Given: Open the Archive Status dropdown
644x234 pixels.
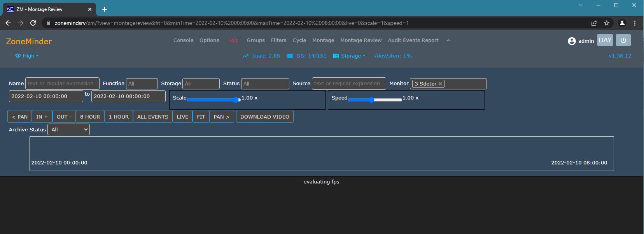Looking at the screenshot, I should click(x=68, y=129).
